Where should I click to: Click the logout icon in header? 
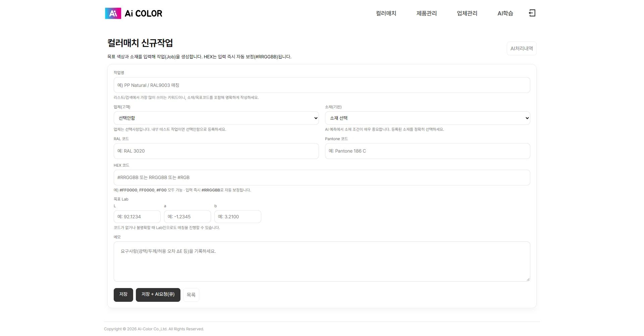(x=532, y=13)
